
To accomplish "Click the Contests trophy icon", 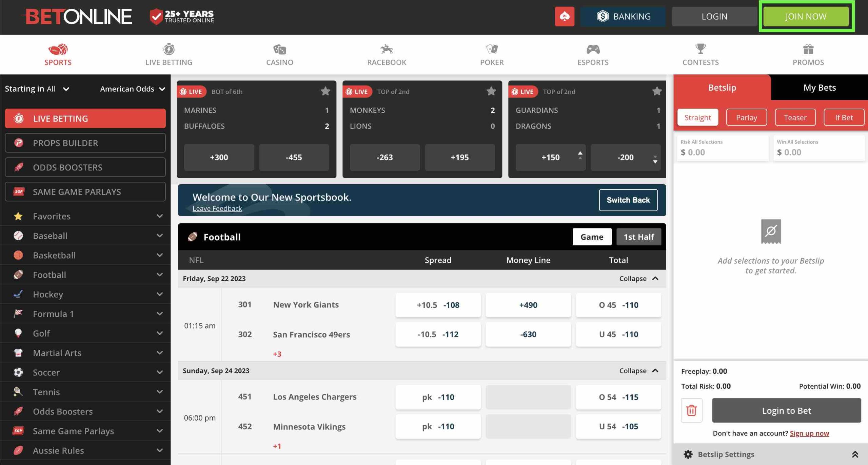I will pyautogui.click(x=701, y=49).
